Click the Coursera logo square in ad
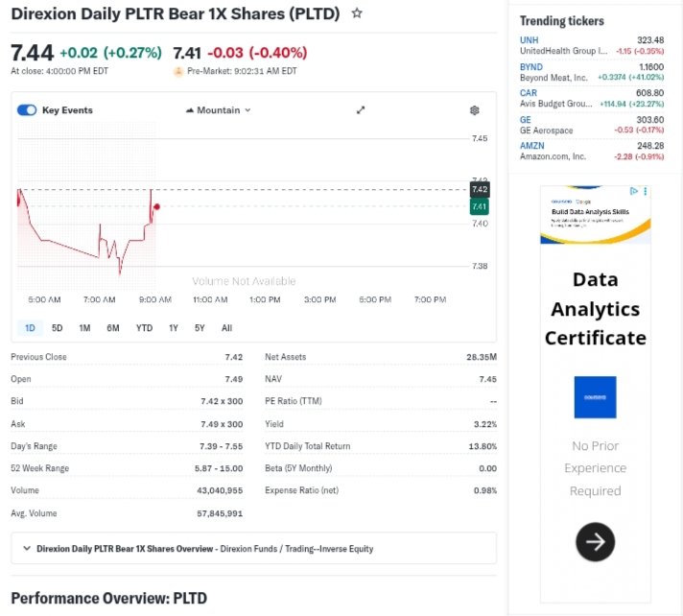Image resolution: width=683 pixels, height=616 pixels. coord(595,397)
